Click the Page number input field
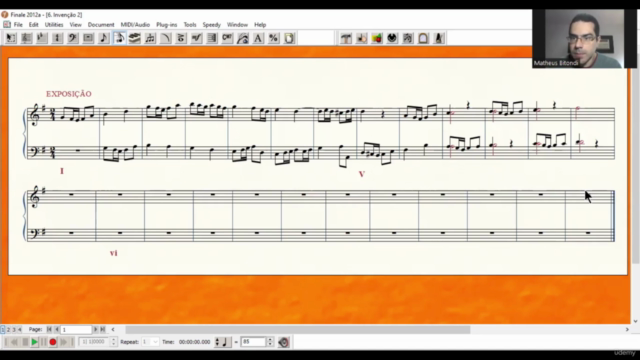Viewport: 640px width, 360px height. [x=76, y=329]
